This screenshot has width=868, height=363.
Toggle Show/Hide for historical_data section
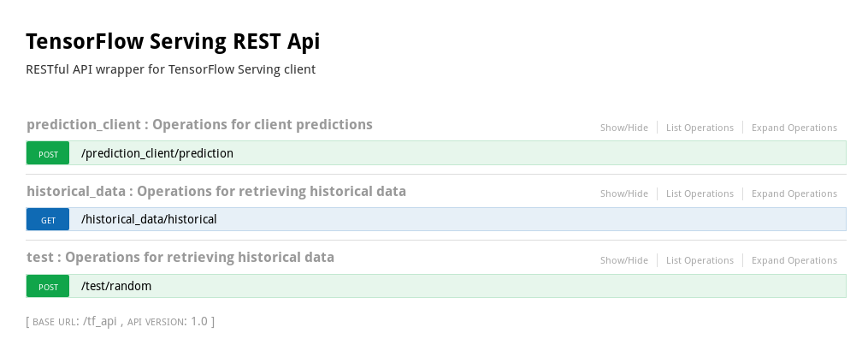coord(624,193)
